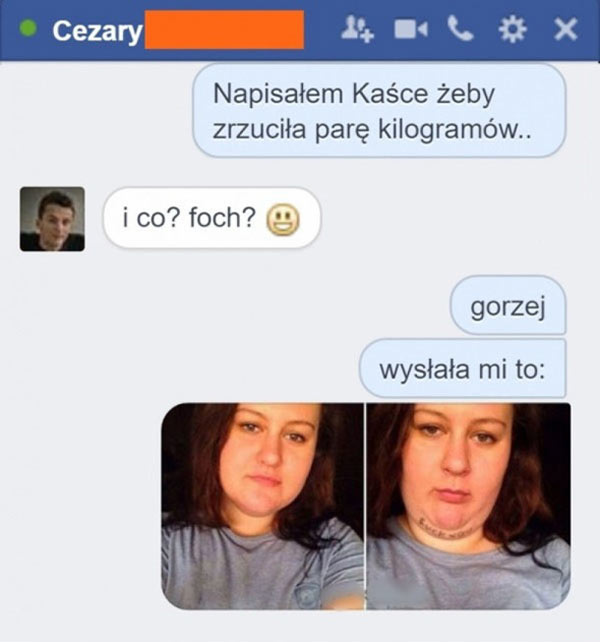600x642 pixels.
Task: Click the green online status dot
Action: [28, 28]
